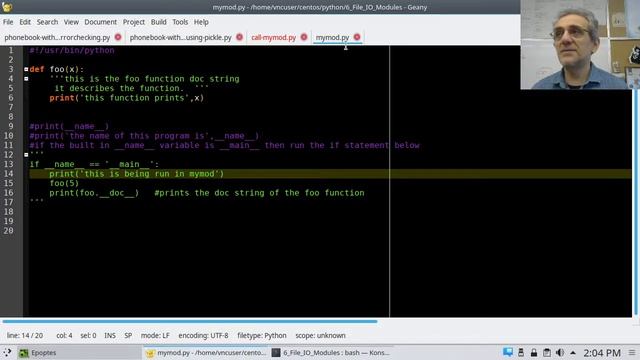Open the File menu
This screenshot has height=360, width=640.
click(x=8, y=22)
